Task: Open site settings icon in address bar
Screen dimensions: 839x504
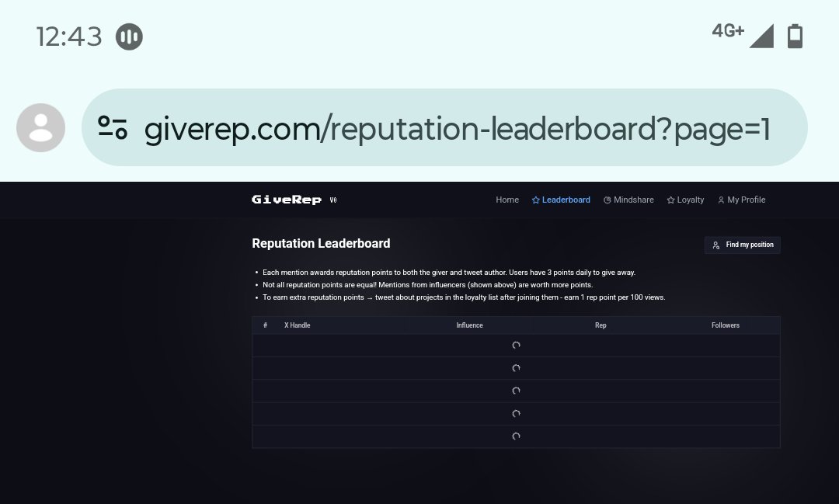Action: [x=113, y=128]
